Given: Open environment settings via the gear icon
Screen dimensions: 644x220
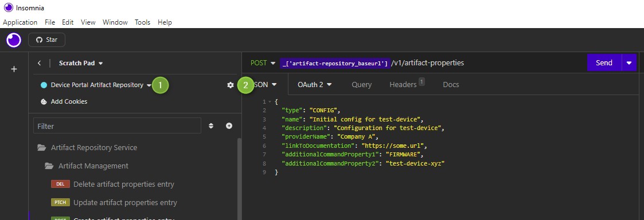Looking at the screenshot, I should (x=231, y=85).
